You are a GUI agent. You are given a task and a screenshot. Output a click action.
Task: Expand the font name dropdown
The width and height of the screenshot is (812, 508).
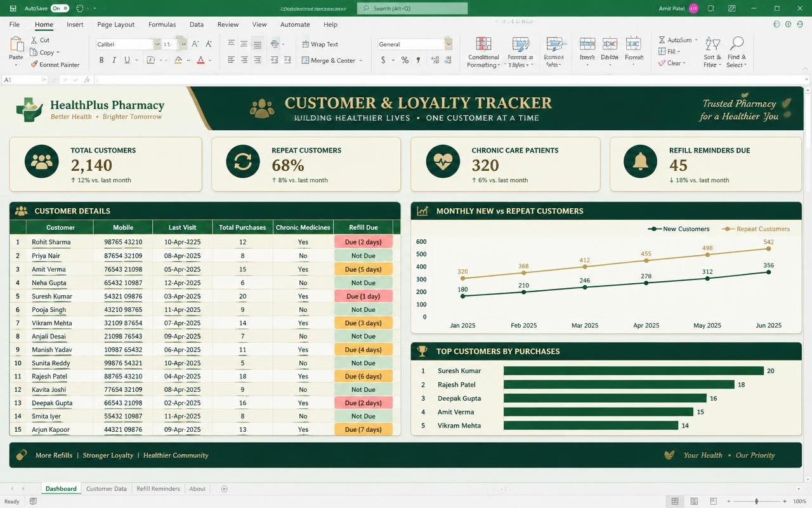coord(157,44)
